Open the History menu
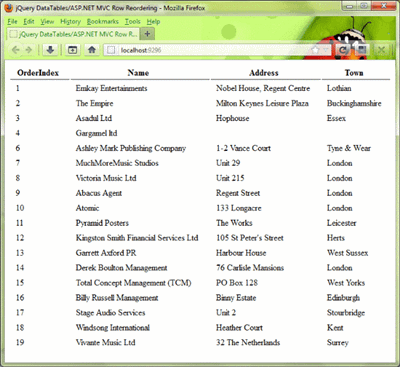The width and height of the screenshot is (400, 367). (x=70, y=22)
